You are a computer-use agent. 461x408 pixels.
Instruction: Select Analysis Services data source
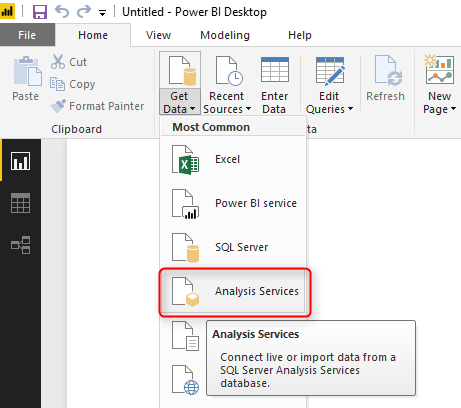[233, 291]
